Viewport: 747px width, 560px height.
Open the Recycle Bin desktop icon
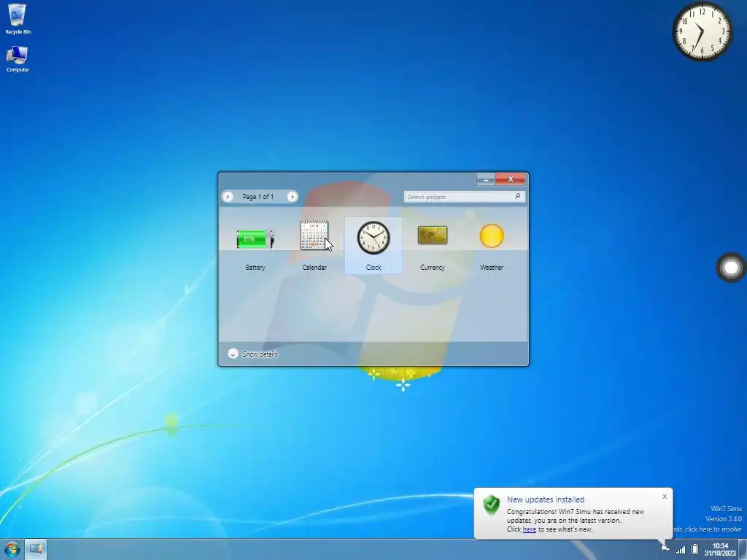click(18, 18)
